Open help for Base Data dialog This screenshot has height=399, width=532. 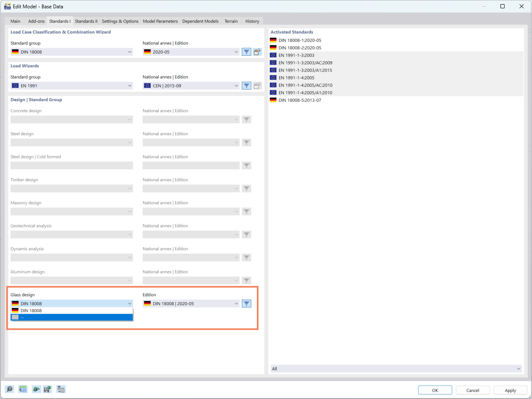pyautogui.click(x=9, y=389)
